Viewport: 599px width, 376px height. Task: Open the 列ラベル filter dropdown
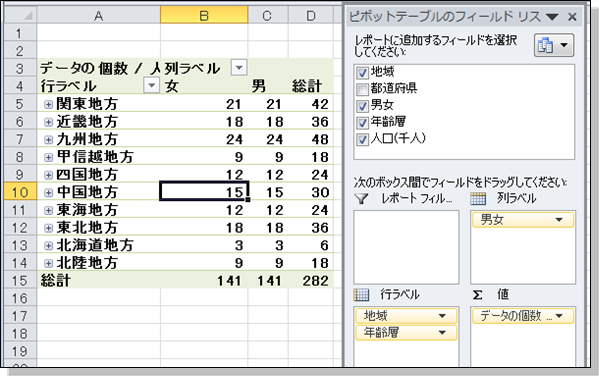tap(239, 68)
